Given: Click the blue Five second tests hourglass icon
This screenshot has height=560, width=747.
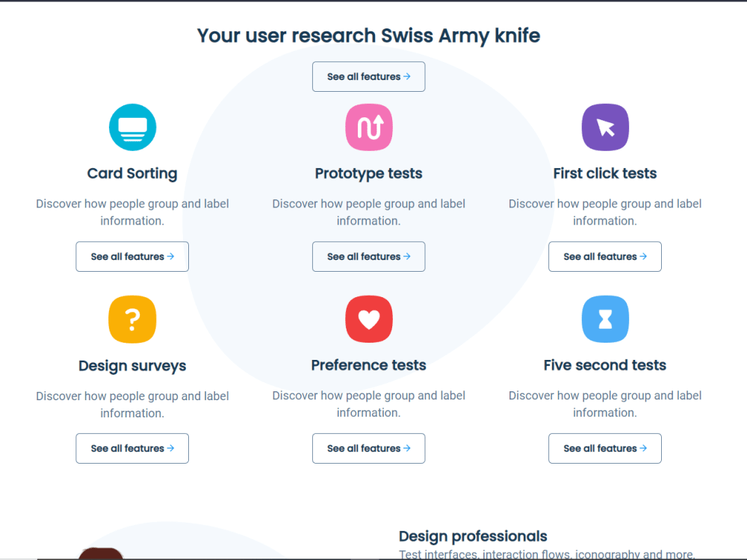Looking at the screenshot, I should pos(605,319).
